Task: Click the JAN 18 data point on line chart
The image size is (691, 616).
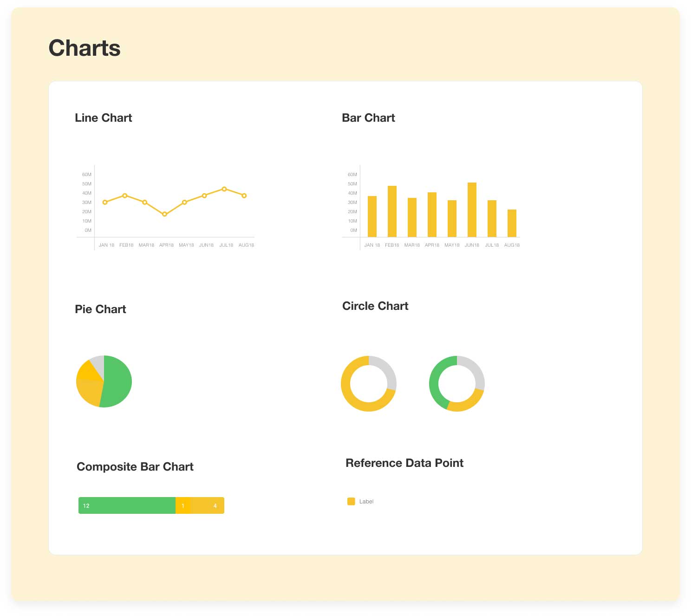Action: coord(105,202)
